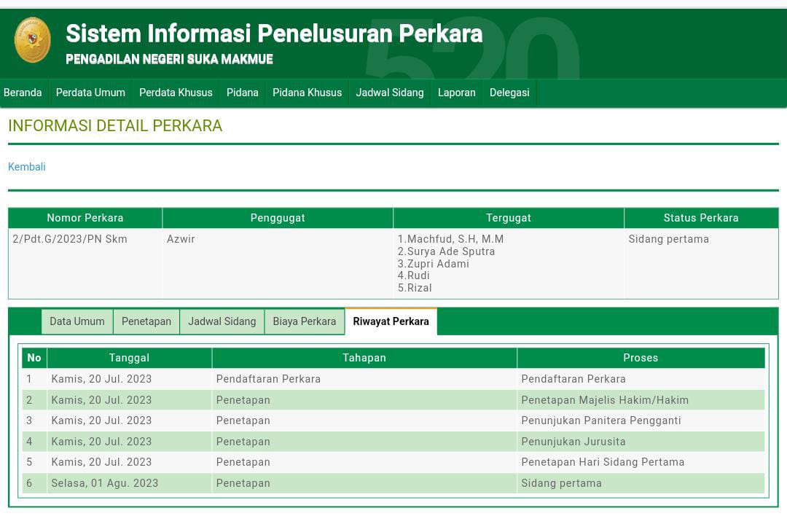787x532 pixels.
Task: Switch to the Data Umum tab
Action: pos(77,321)
